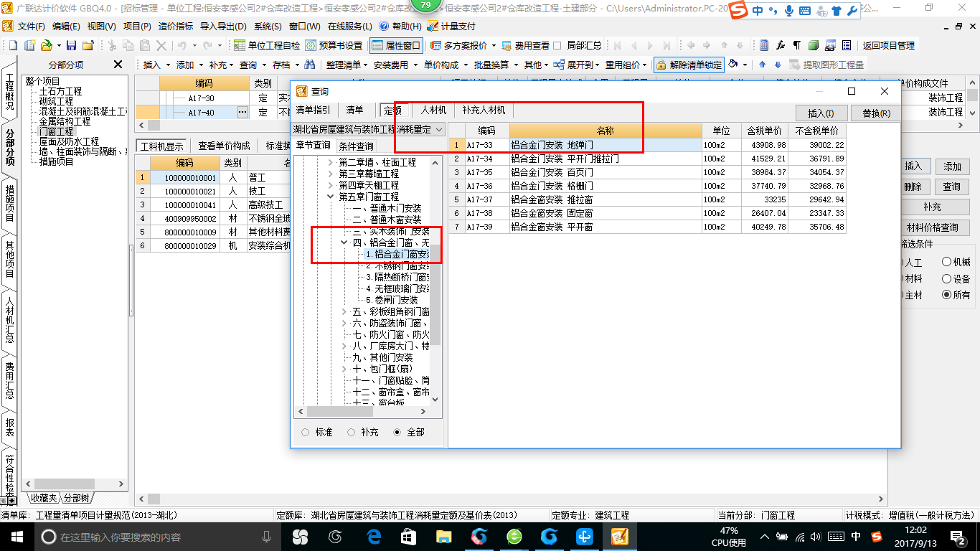Expand 第二章墙、柱面工程 tree node
The height and width of the screenshot is (551, 980).
(x=330, y=163)
